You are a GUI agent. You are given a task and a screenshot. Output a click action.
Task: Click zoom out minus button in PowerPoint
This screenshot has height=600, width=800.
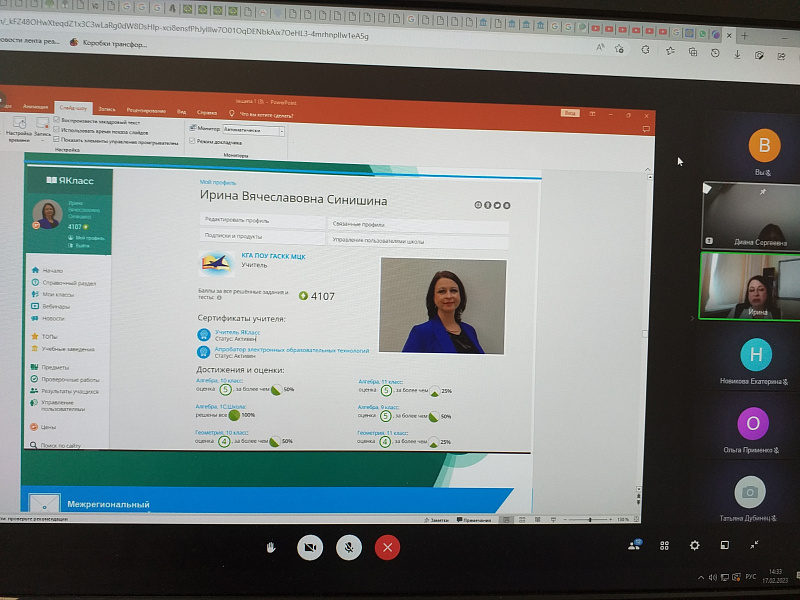(566, 519)
